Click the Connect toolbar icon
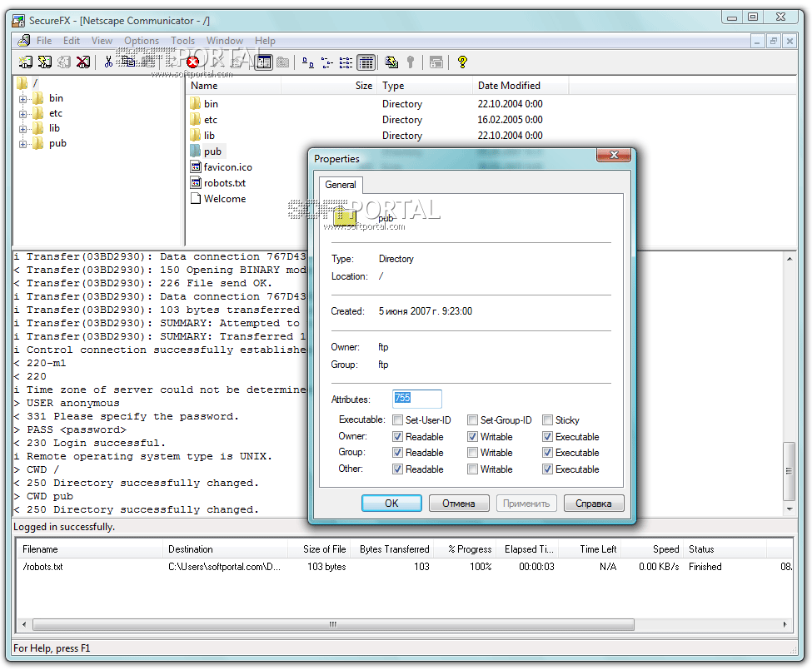 coord(25,62)
